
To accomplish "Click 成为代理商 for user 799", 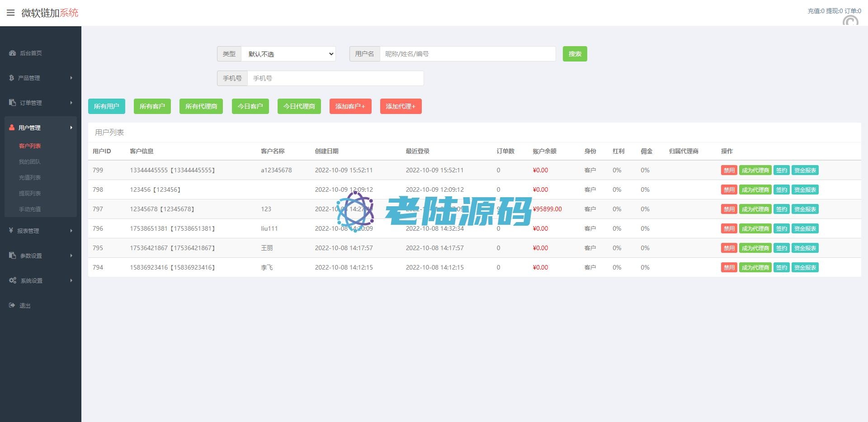I will click(x=755, y=170).
